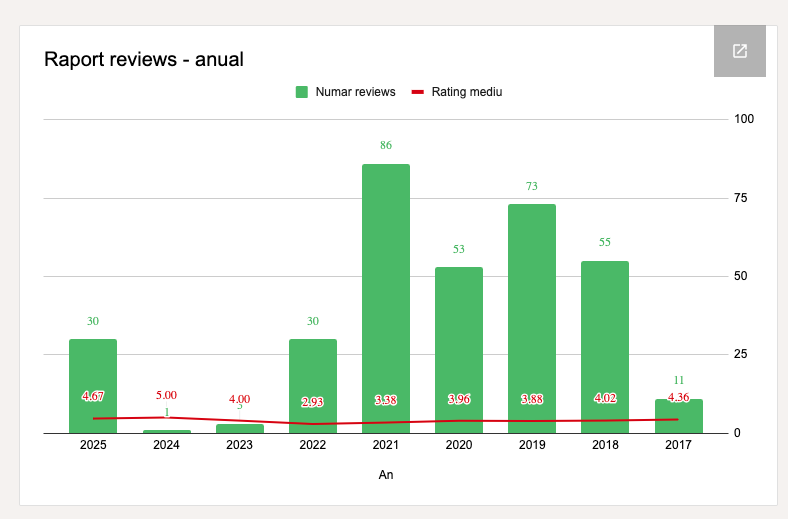Click the chart title Raport reviews - anual
Image resolution: width=788 pixels, height=519 pixels.
coord(144,60)
